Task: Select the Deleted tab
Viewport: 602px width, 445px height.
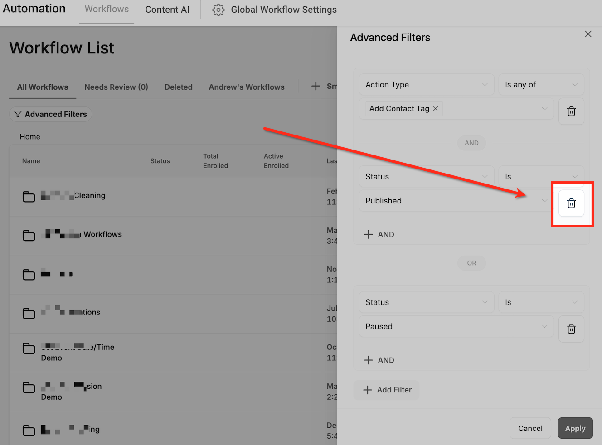Action: (178, 87)
